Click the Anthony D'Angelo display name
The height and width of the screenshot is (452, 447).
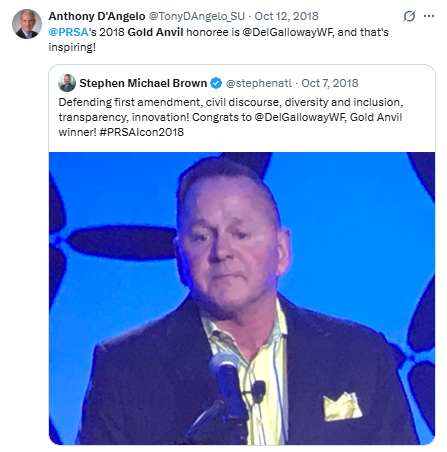[x=97, y=16]
